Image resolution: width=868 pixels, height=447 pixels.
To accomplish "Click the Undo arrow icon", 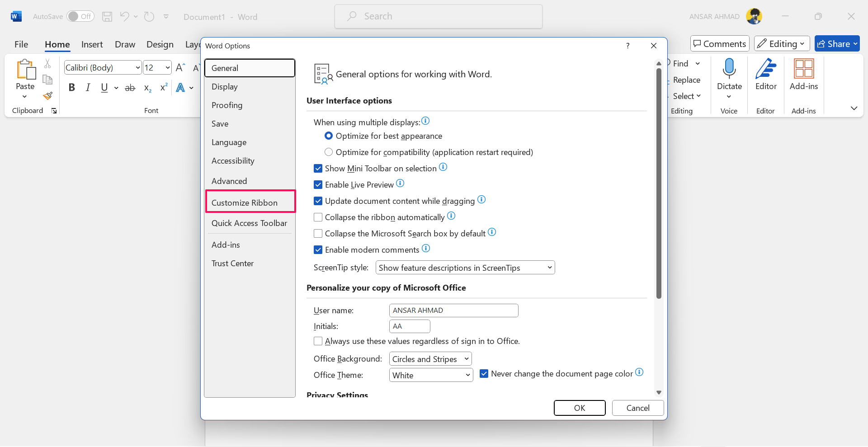I will (x=125, y=16).
